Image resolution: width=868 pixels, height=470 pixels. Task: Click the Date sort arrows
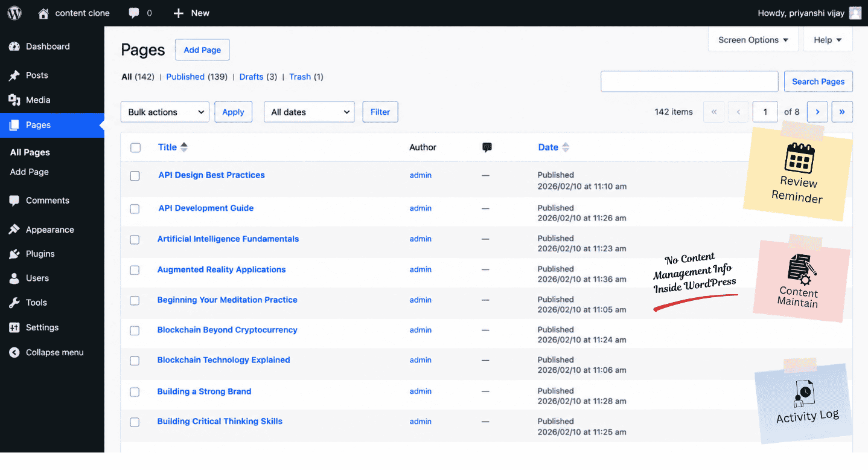566,147
